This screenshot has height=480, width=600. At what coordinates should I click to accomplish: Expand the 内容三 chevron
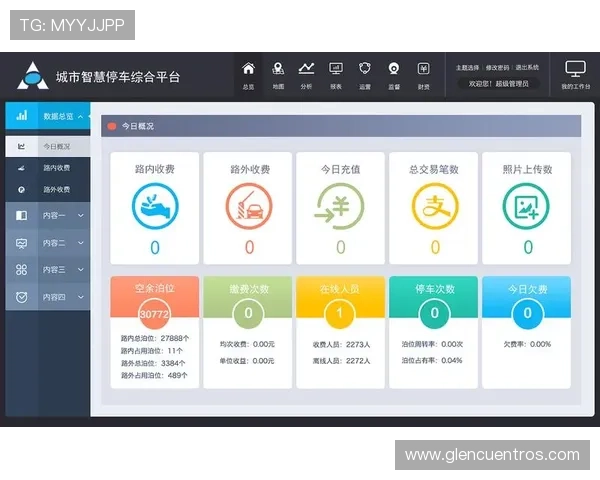pyautogui.click(x=81, y=269)
